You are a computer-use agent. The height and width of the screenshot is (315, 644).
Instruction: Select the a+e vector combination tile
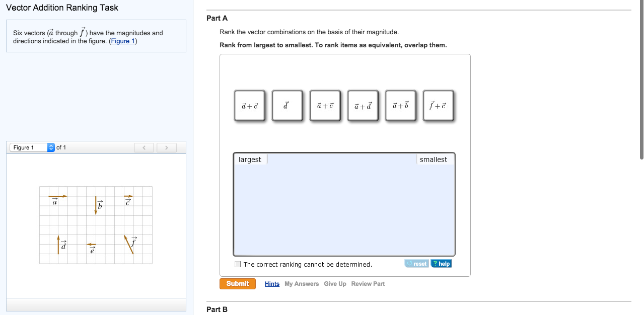(325, 106)
